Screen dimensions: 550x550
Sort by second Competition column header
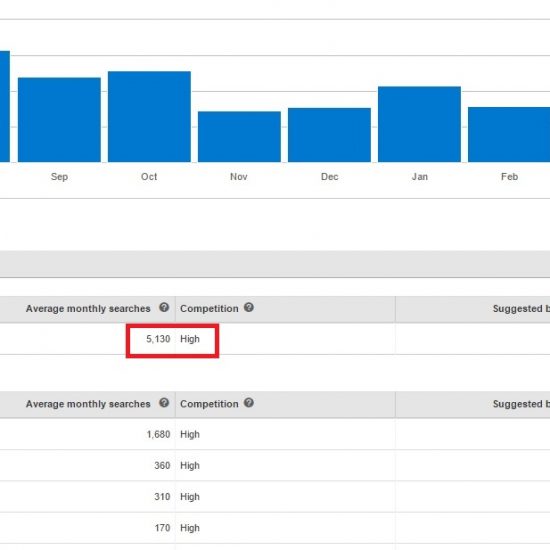(x=209, y=404)
